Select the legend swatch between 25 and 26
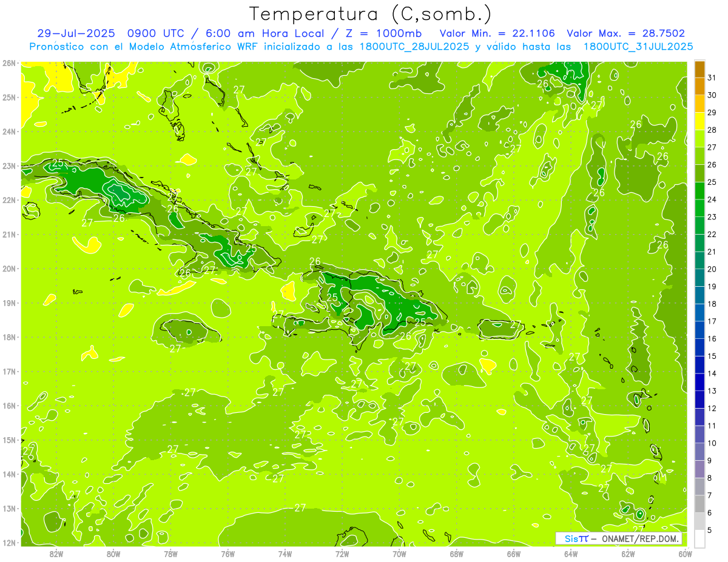This screenshot has width=728, height=562. click(x=699, y=173)
